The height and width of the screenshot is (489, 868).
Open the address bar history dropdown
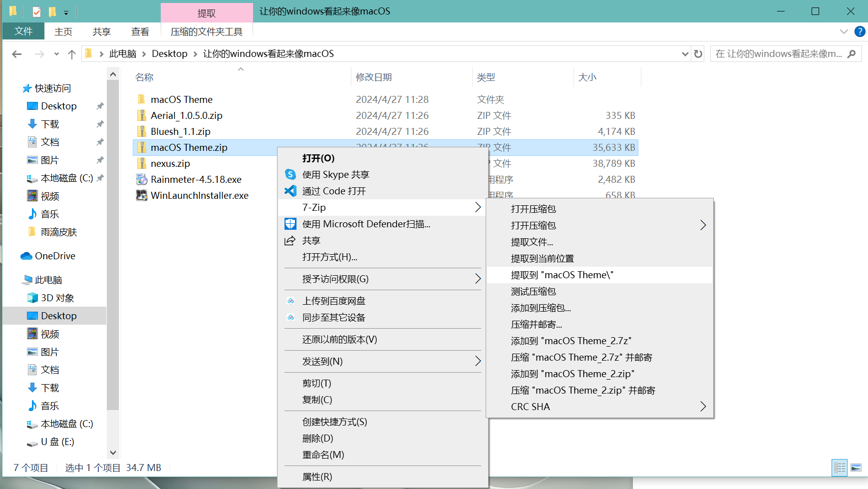pyautogui.click(x=685, y=54)
